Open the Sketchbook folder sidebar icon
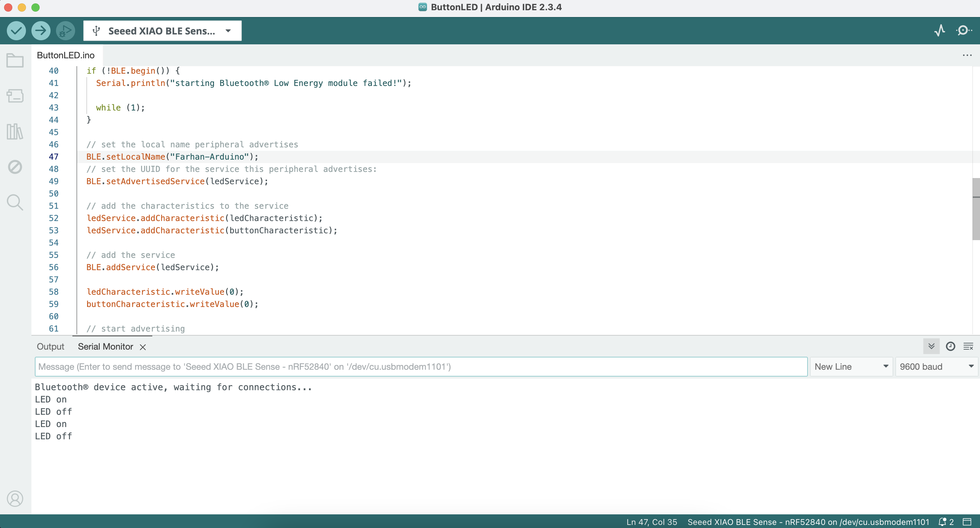Image resolution: width=980 pixels, height=528 pixels. point(15,60)
